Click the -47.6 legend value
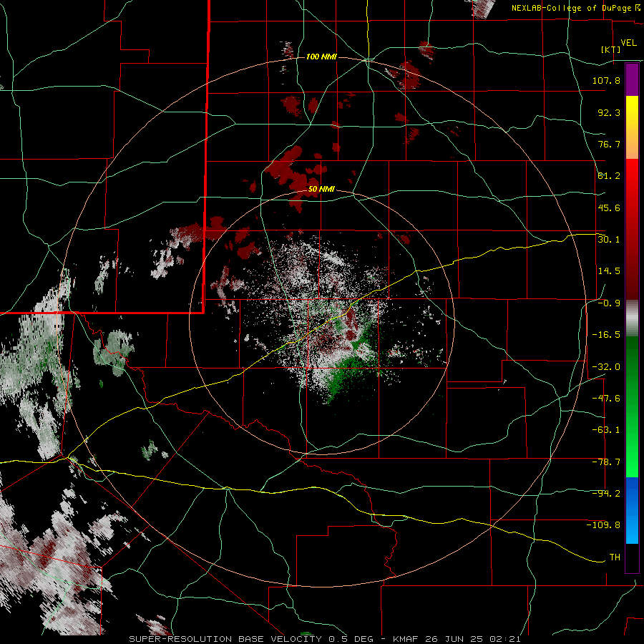This screenshot has width=644, height=644. (606, 399)
